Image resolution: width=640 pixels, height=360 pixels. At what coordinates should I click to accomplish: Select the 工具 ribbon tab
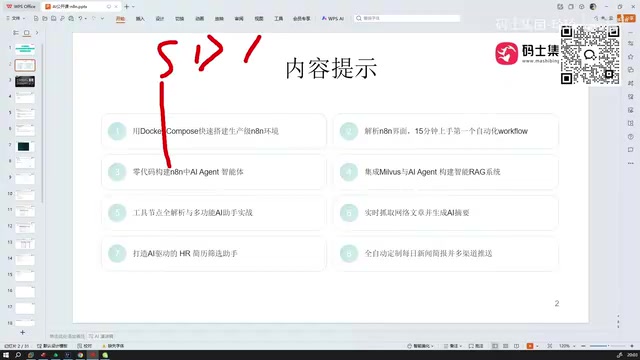point(278,19)
